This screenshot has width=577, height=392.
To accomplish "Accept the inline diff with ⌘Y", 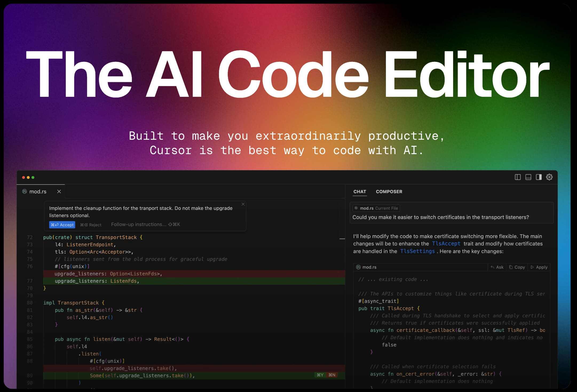I will coord(320,375).
